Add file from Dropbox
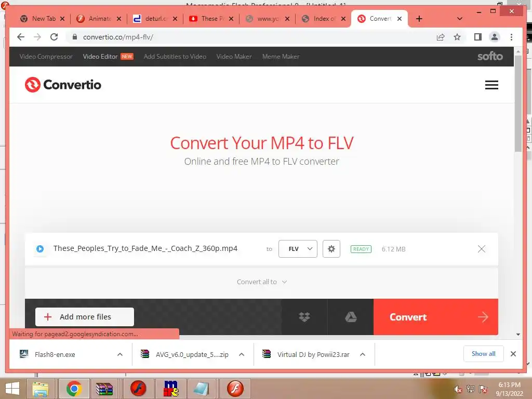The height and width of the screenshot is (399, 532). point(304,317)
